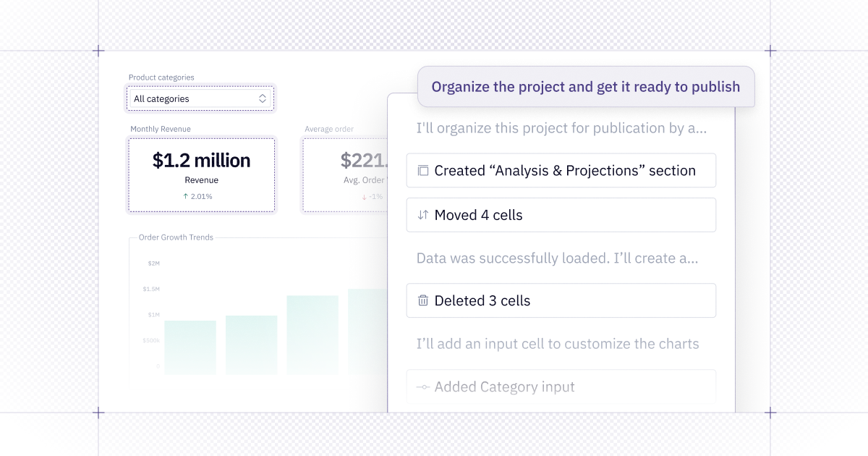Screen dimensions: 868x456
Task: Click the section icon beside Created Analysis & Projections
Action: (x=423, y=171)
